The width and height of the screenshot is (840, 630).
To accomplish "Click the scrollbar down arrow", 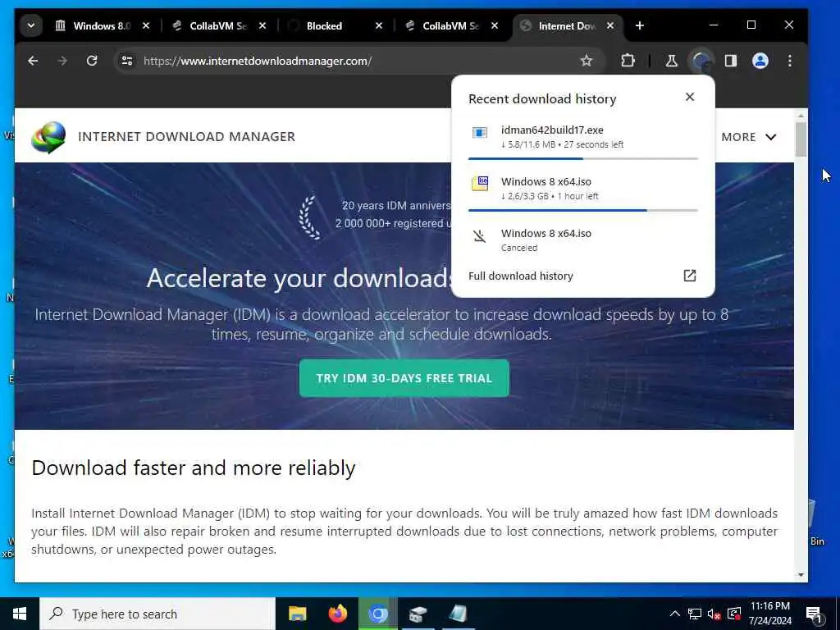I will pos(801,575).
